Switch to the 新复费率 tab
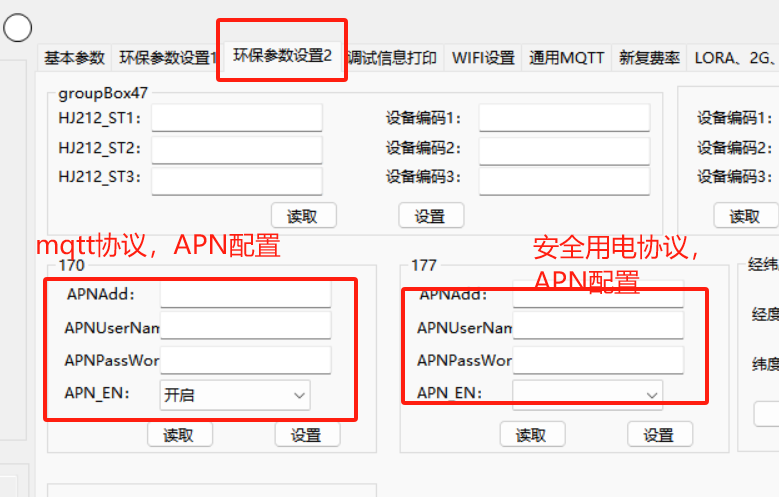The image size is (779, 497). [650, 58]
